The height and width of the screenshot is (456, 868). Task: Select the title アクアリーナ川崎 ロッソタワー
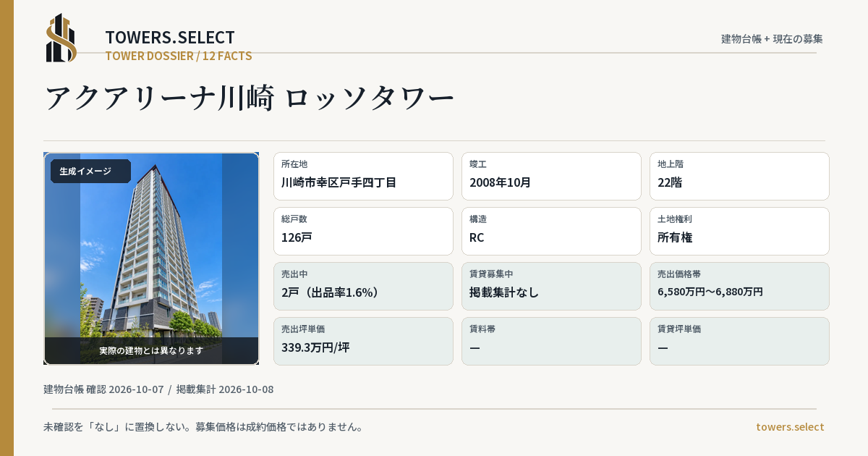(250, 98)
